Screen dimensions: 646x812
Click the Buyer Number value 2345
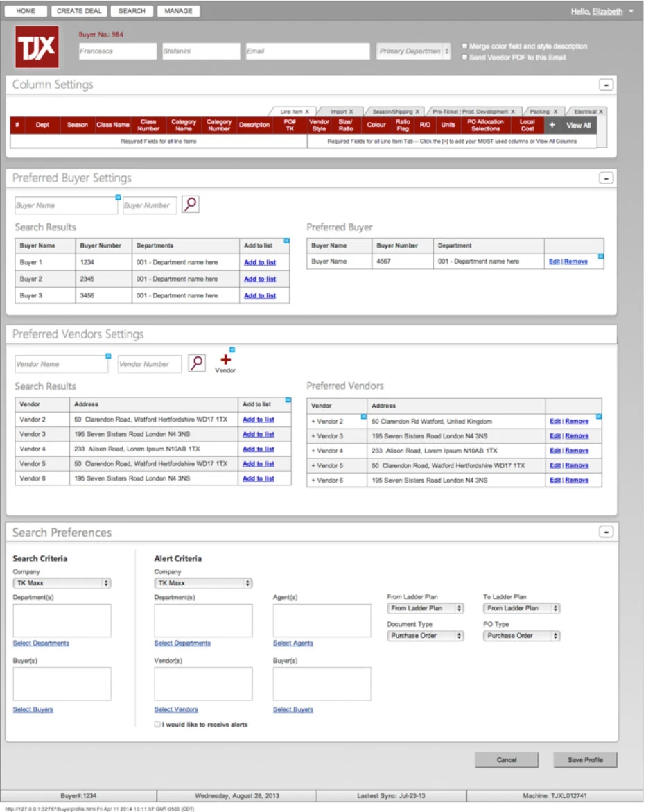click(87, 279)
